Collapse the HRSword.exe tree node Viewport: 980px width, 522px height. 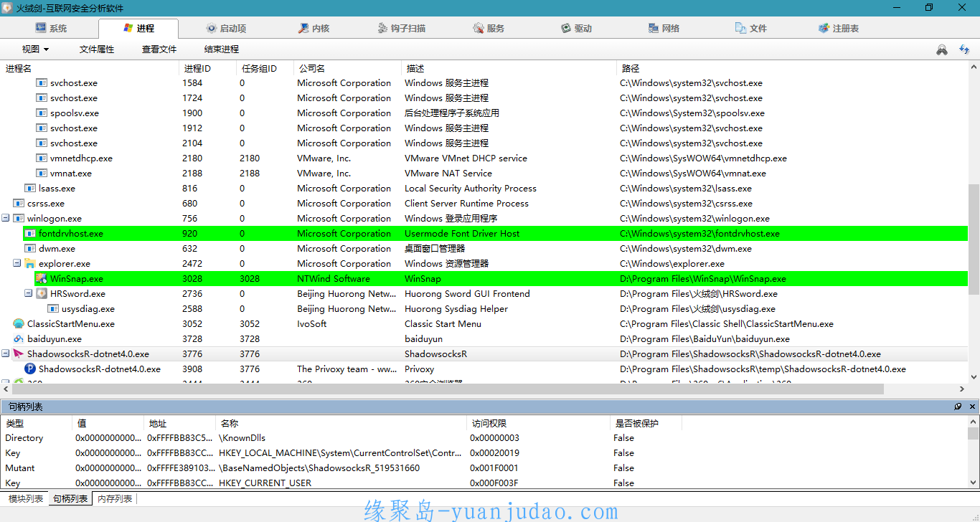point(29,293)
